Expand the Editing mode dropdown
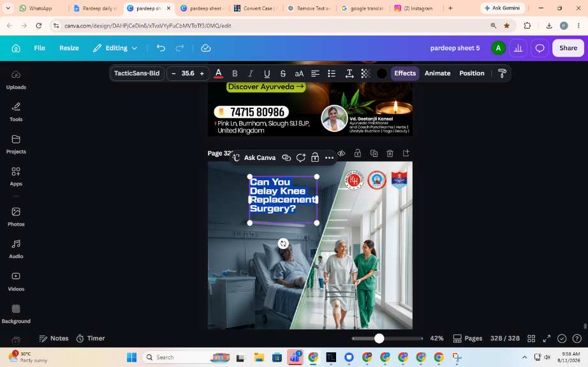Image resolution: width=588 pixels, height=367 pixels. [115, 48]
